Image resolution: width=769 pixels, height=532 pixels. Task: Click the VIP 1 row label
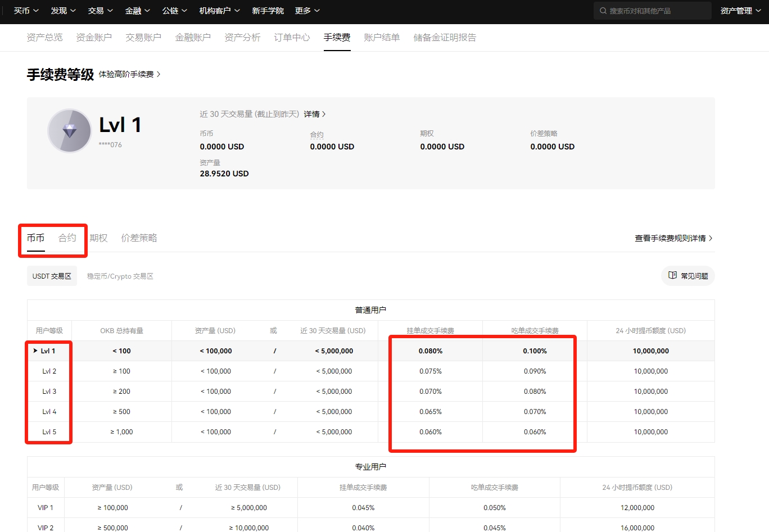click(46, 508)
